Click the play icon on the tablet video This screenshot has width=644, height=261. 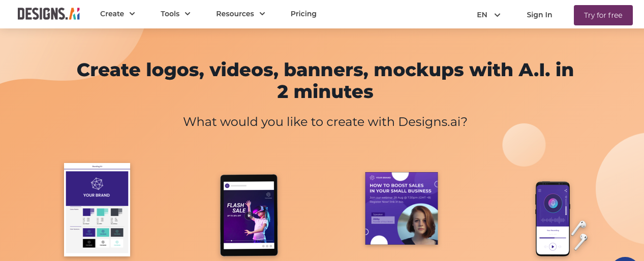(249, 215)
